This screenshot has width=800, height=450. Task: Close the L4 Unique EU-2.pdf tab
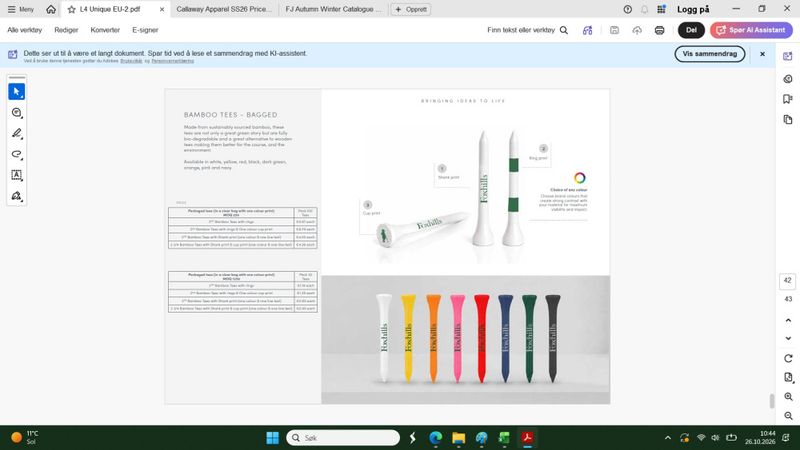pyautogui.click(x=162, y=9)
